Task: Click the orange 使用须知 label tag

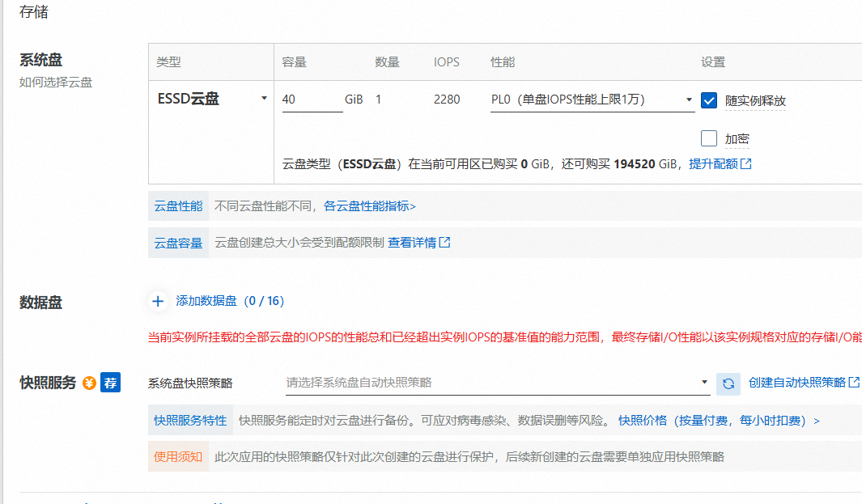Action: [178, 457]
